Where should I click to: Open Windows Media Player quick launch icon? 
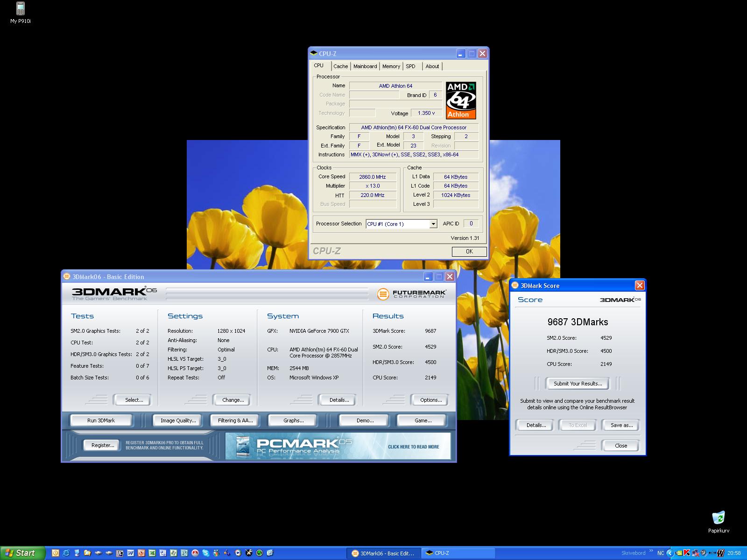point(238,553)
